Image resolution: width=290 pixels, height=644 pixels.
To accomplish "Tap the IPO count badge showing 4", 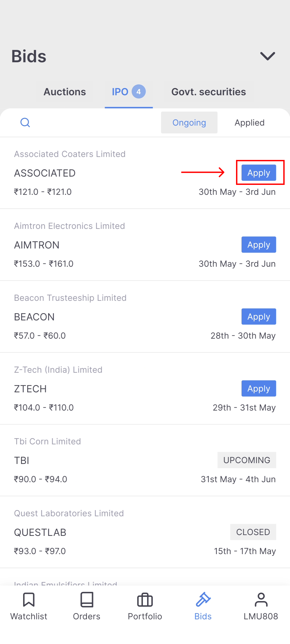I will 139,92.
